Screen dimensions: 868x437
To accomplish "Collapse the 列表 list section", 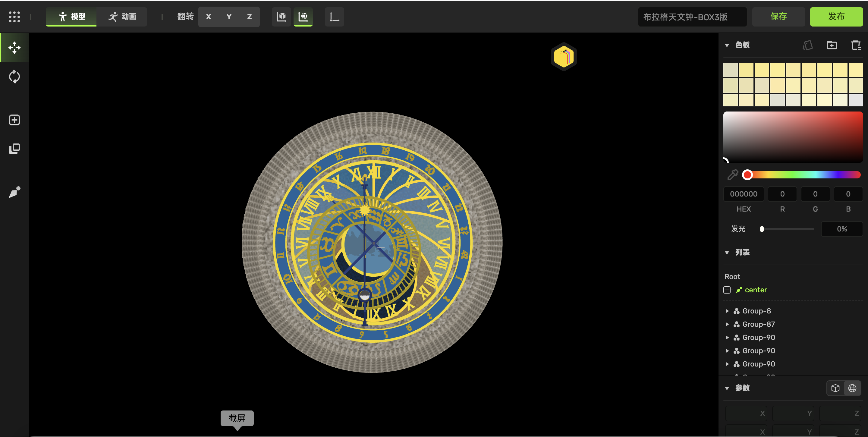I will pos(727,253).
